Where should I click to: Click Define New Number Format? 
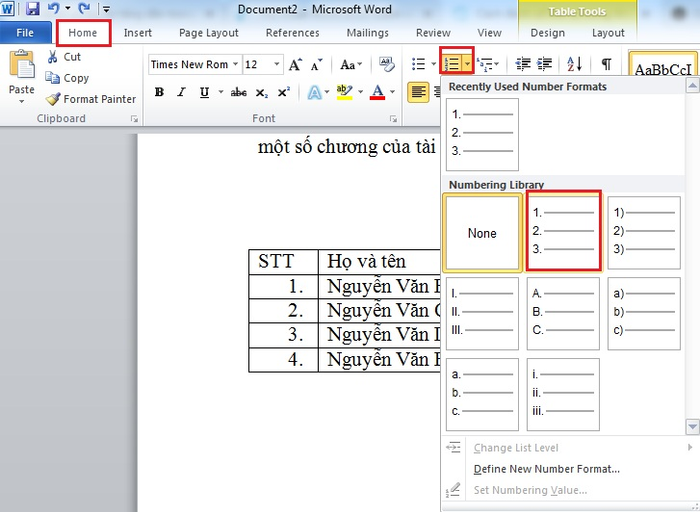pyautogui.click(x=546, y=469)
